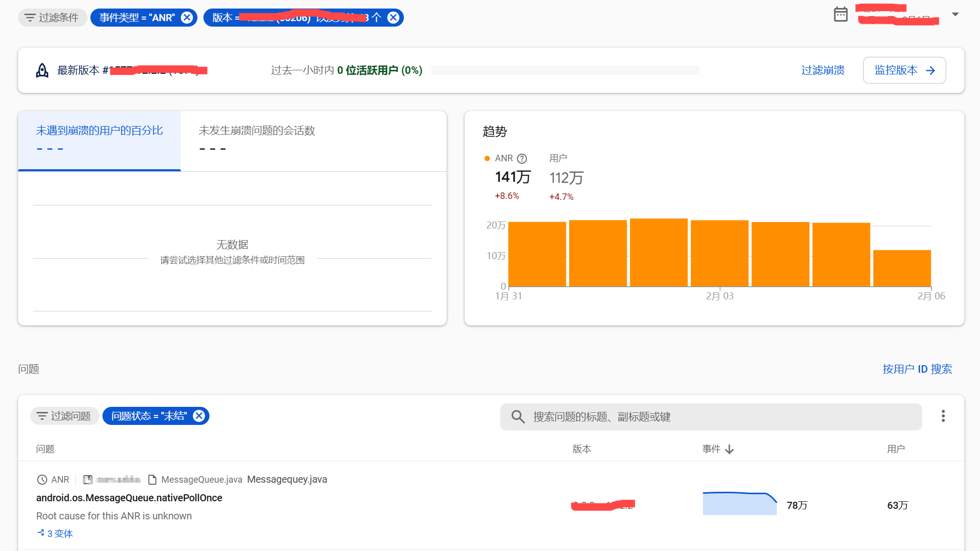Click the rocket latest version icon

(x=42, y=70)
